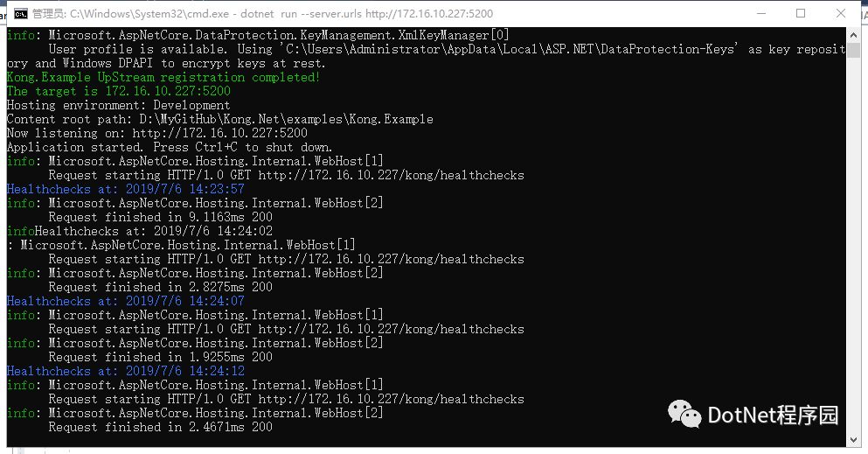Click the XmlKeyManager[0] info line
This screenshot has width=868, height=454.
258,35
